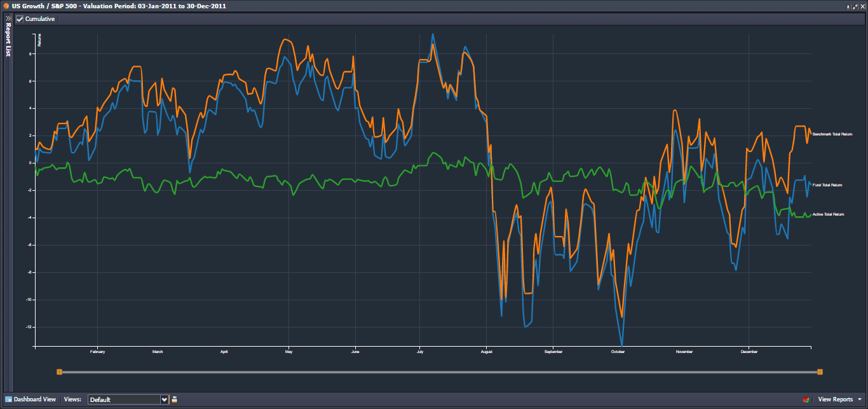Click the right handle of date range slider
868x409 pixels.
click(820, 371)
